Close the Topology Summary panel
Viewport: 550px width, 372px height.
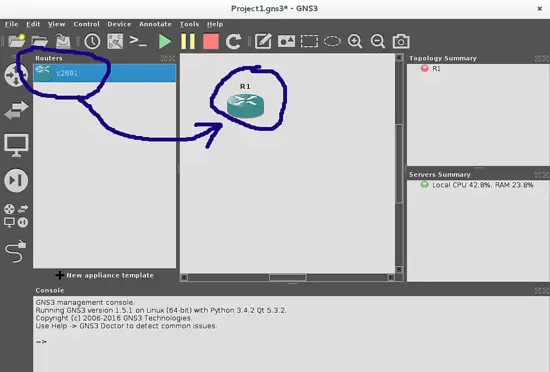(546, 58)
